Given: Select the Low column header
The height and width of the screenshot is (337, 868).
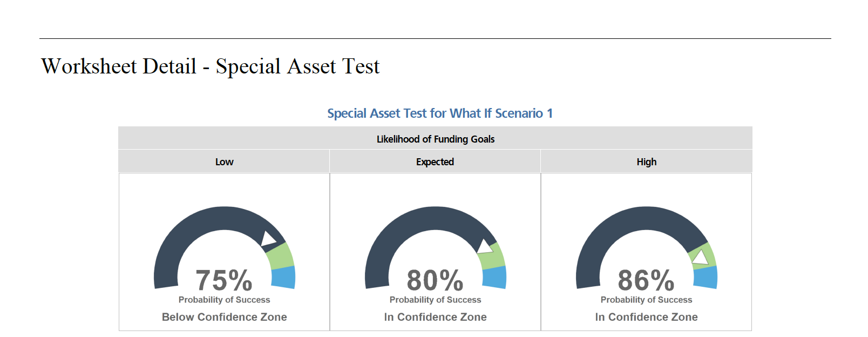Looking at the screenshot, I should (224, 161).
